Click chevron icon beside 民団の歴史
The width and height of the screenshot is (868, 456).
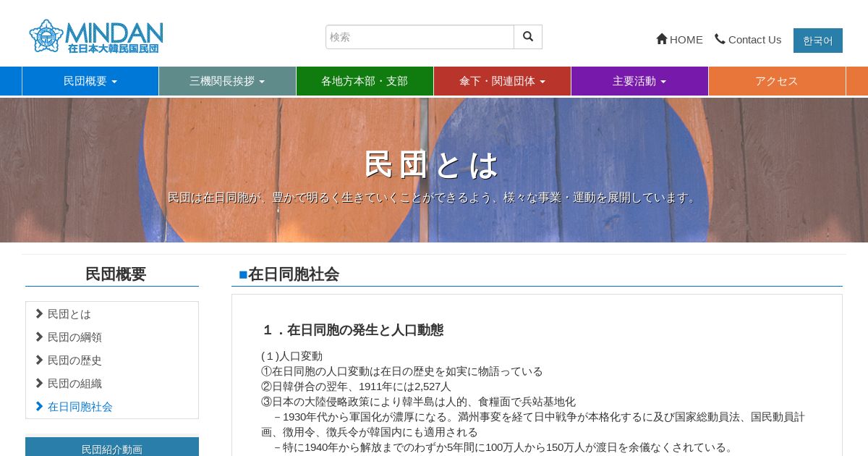click(x=39, y=360)
